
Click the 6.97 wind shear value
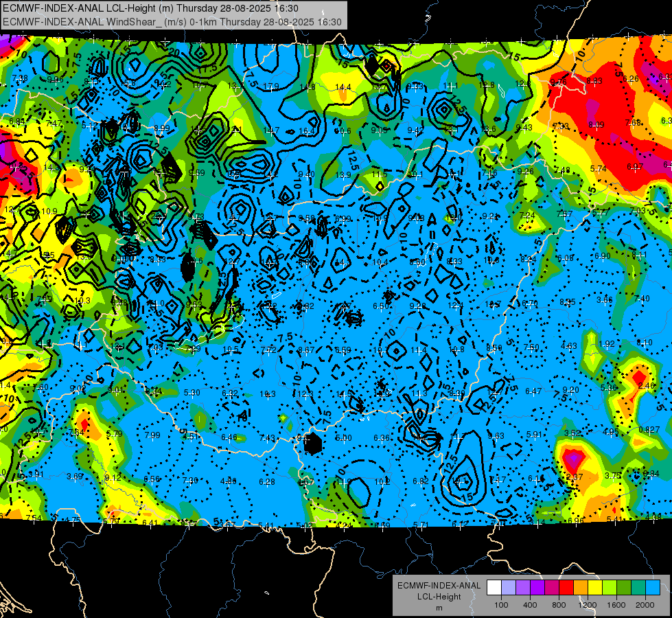pos(635,167)
